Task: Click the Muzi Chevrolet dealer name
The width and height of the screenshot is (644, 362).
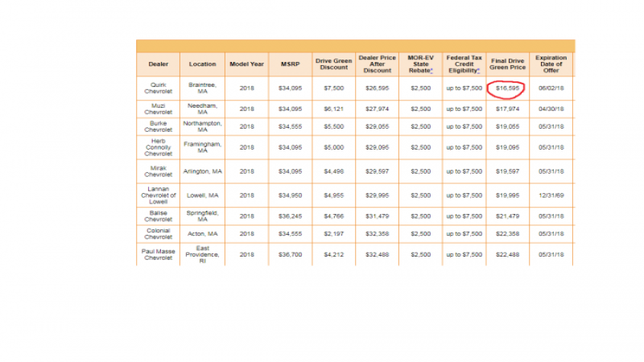Action: coord(159,109)
